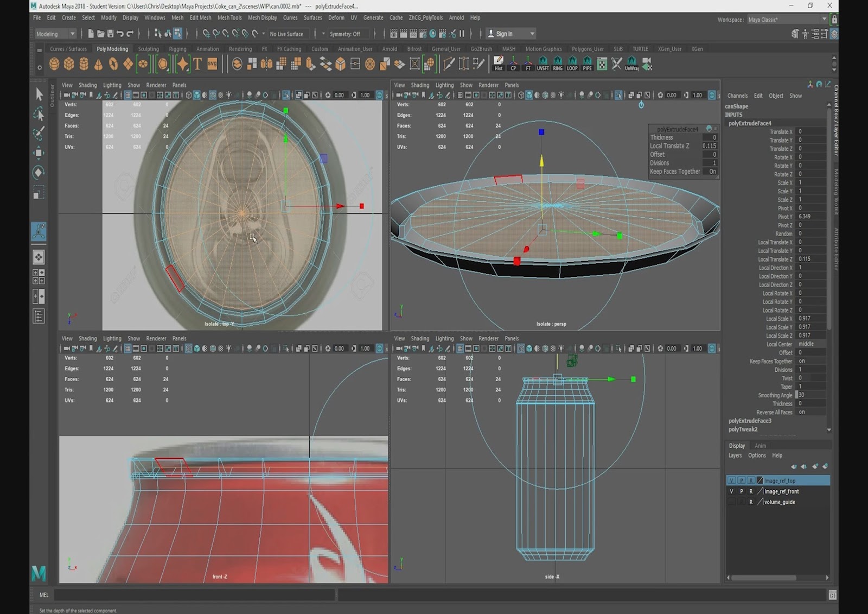The height and width of the screenshot is (614, 868).
Task: Click the SVG shelf tool icon
Action: tap(212, 65)
